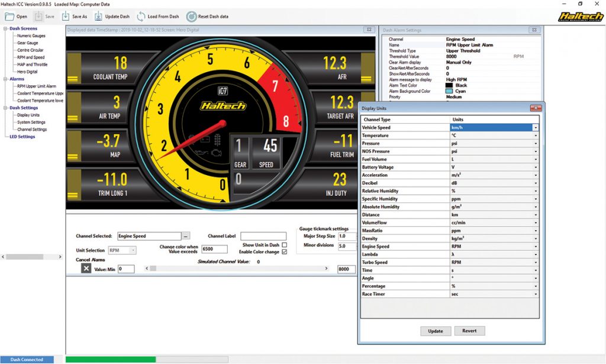Collapse the Dash Settings tree node
The image size is (606, 364).
coord(5,108)
